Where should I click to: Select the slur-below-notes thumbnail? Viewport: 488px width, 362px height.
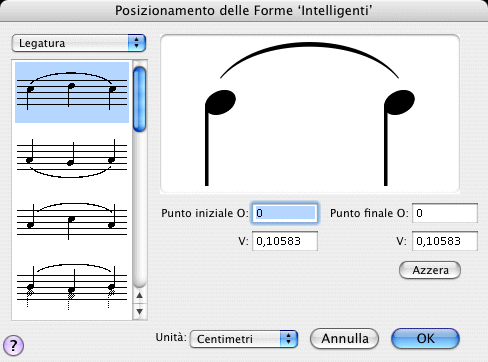click(72, 159)
